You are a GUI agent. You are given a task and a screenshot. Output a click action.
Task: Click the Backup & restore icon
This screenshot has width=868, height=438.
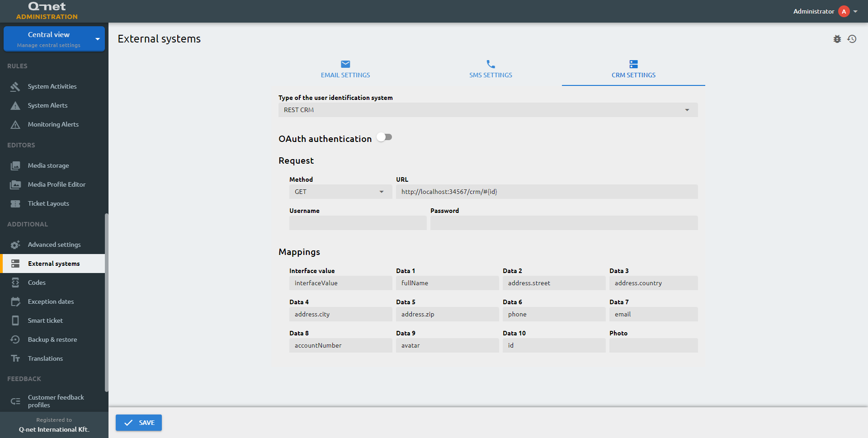pyautogui.click(x=15, y=339)
